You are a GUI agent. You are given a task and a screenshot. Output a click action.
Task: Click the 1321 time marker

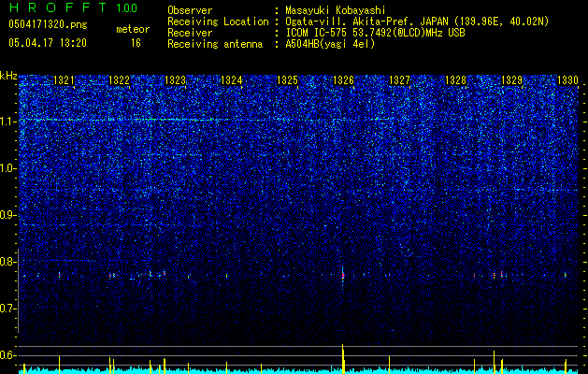[65, 80]
